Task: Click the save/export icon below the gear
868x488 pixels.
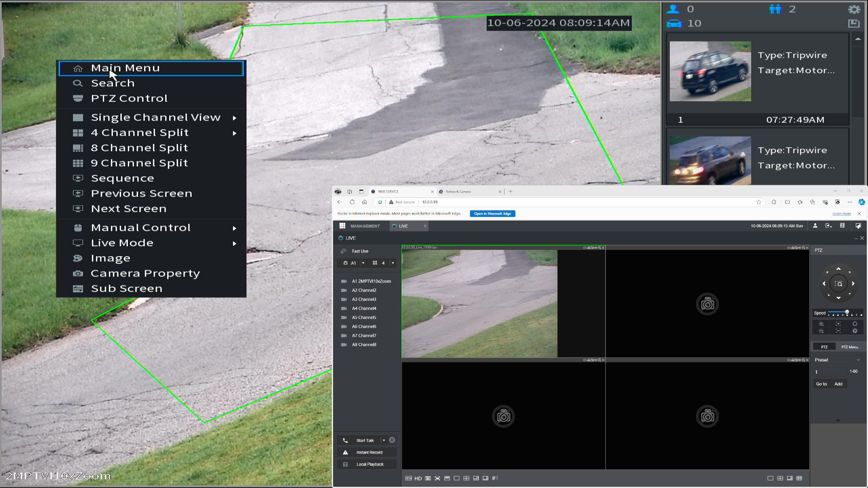Action: pos(854,23)
